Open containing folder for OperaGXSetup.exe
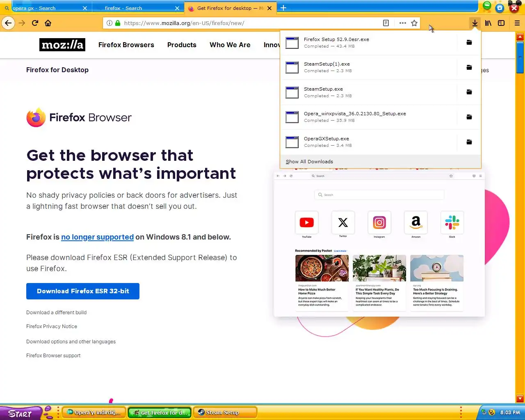 (x=469, y=142)
